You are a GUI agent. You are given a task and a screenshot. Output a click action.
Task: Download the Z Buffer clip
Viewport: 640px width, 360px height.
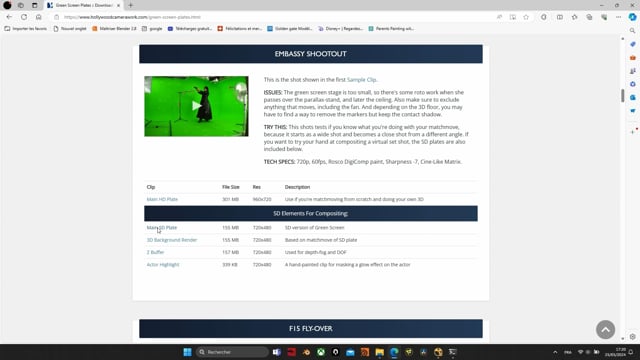coord(155,252)
